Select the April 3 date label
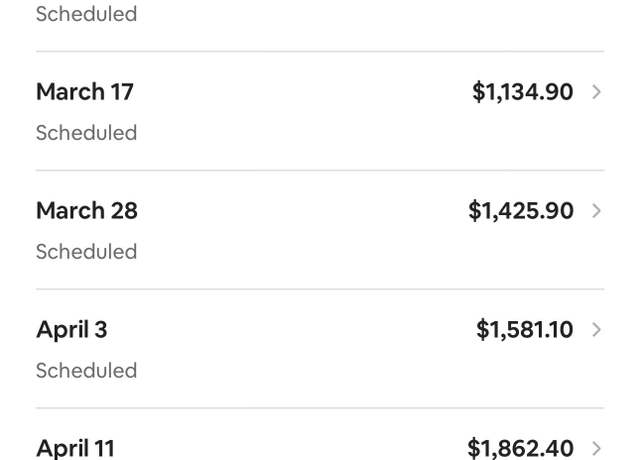Screen dimensions: 640x460 tap(71, 330)
